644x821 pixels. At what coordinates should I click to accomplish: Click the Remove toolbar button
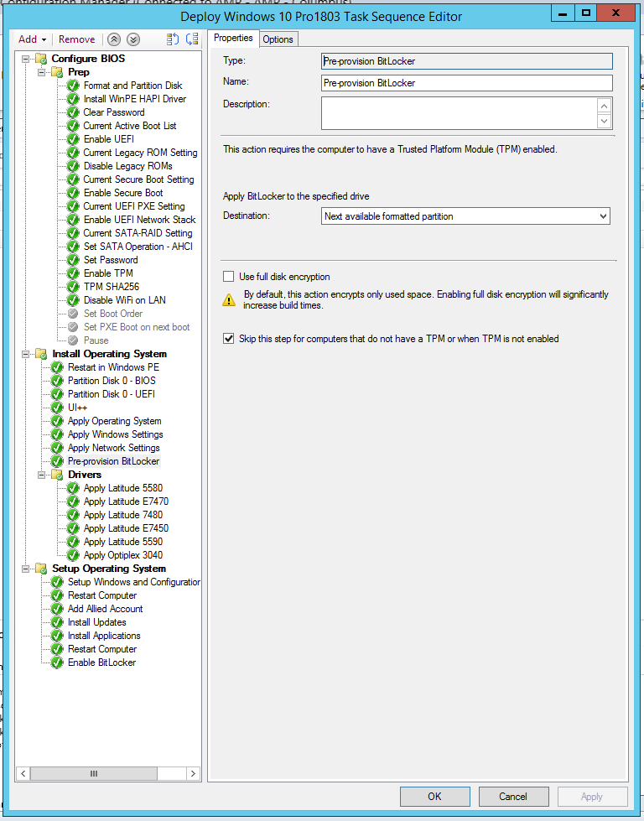click(x=77, y=39)
